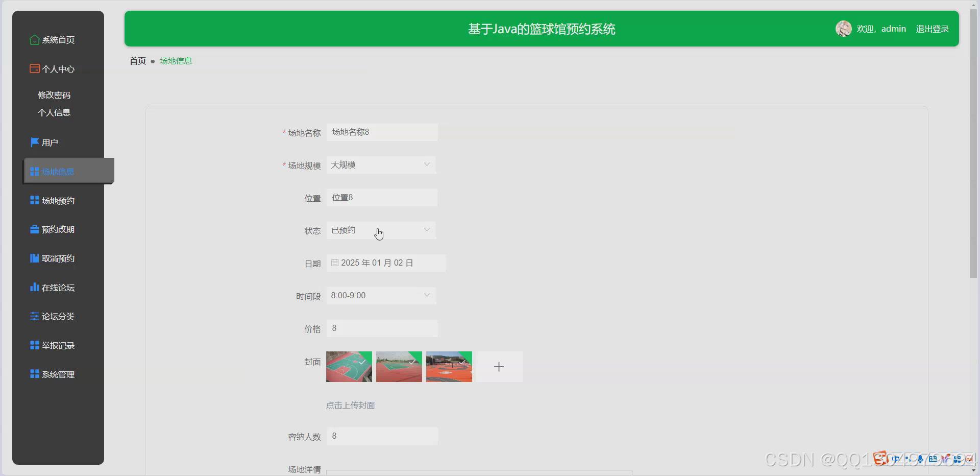Image resolution: width=980 pixels, height=476 pixels.
Task: Open 个人中心 via its sidebar icon
Action: (x=34, y=68)
